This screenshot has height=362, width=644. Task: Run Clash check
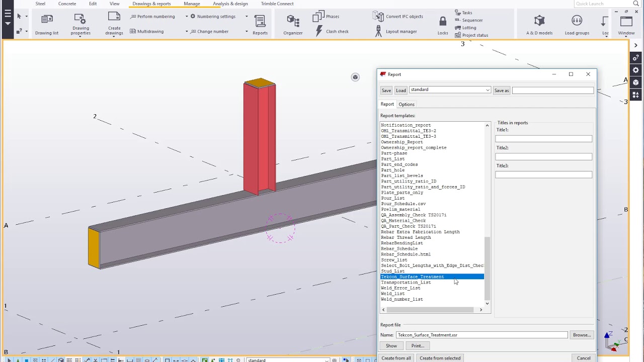click(x=332, y=32)
